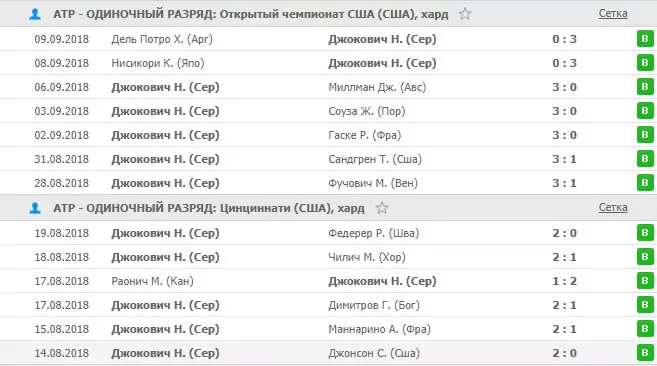This screenshot has height=366, width=657.
Task: Click score 2 : 0 in Джонсон match
Action: point(564,353)
